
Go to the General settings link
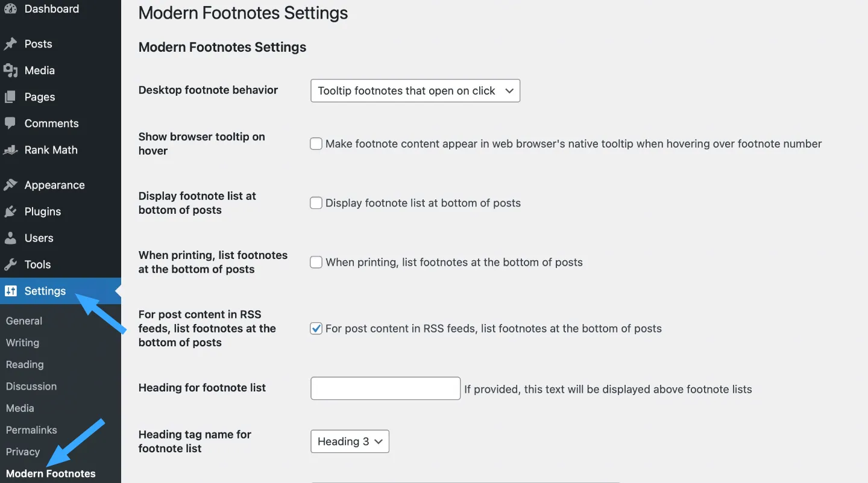pyautogui.click(x=24, y=321)
